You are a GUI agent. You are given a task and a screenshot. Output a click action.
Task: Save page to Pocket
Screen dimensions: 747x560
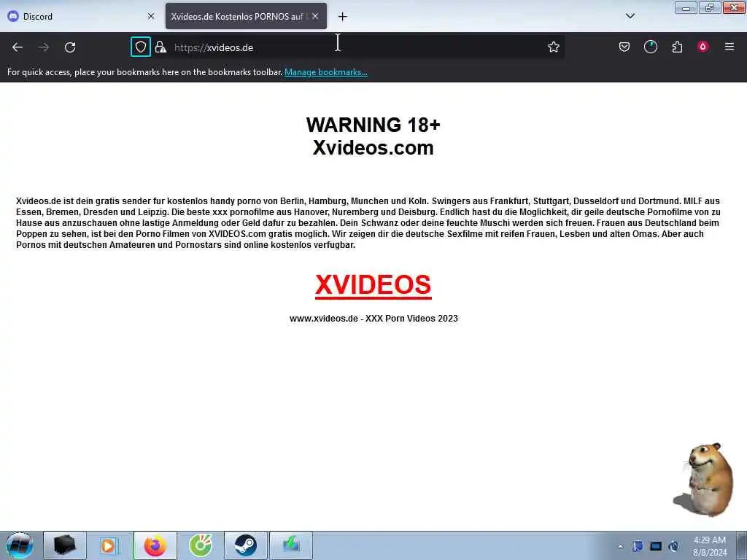pyautogui.click(x=624, y=47)
